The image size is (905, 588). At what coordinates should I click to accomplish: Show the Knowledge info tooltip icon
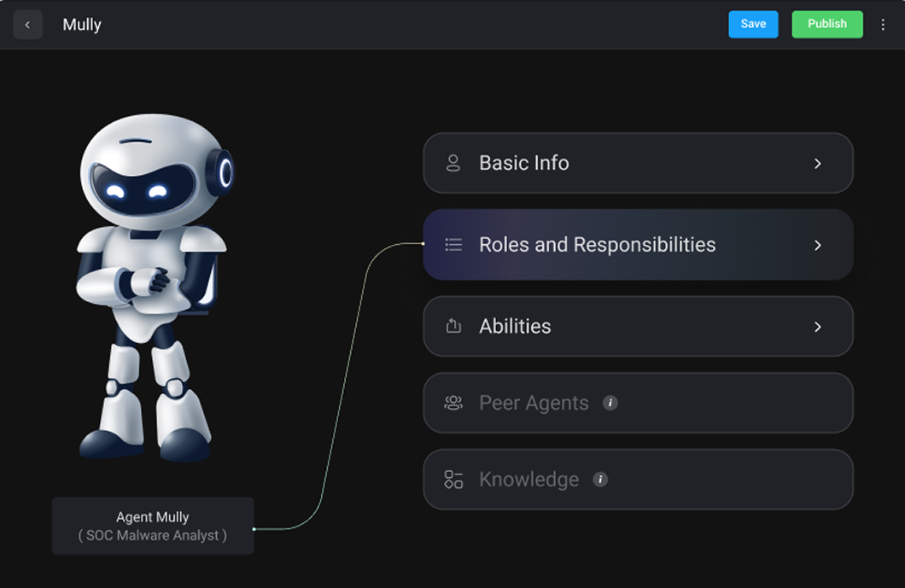coord(600,480)
